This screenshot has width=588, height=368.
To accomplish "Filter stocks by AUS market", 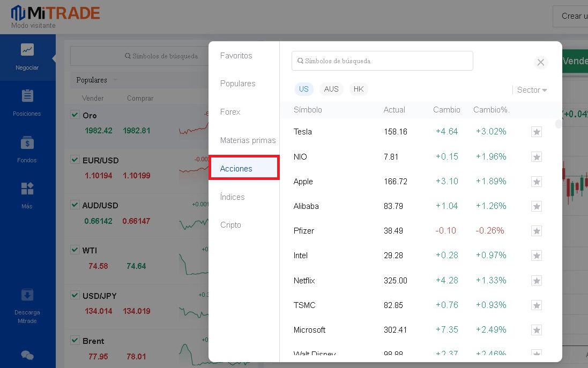I will [331, 89].
